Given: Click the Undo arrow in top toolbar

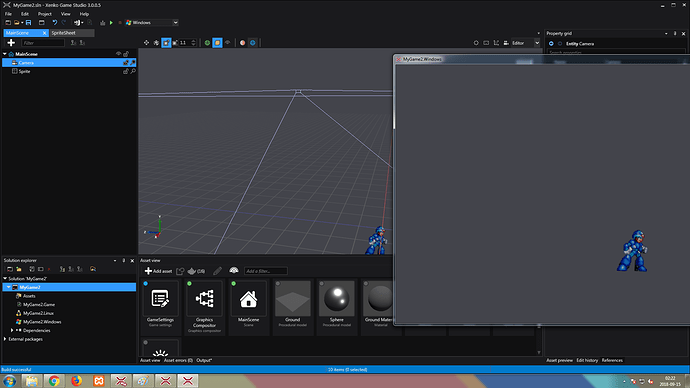Looking at the screenshot, I should (55, 22).
